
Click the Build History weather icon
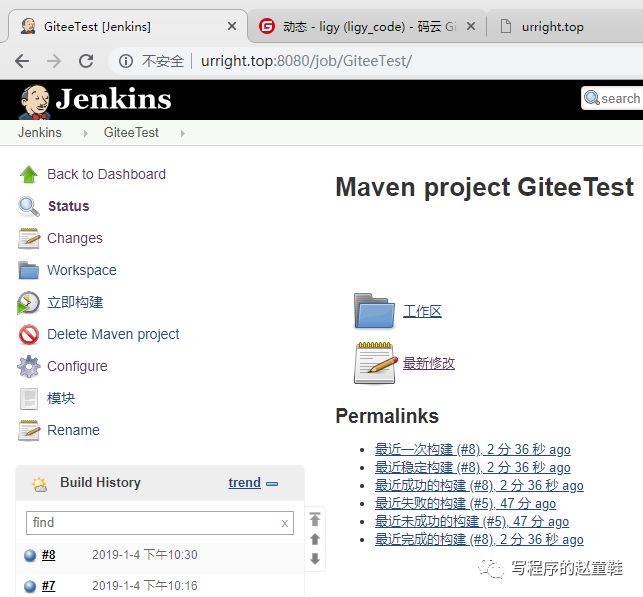click(x=40, y=484)
